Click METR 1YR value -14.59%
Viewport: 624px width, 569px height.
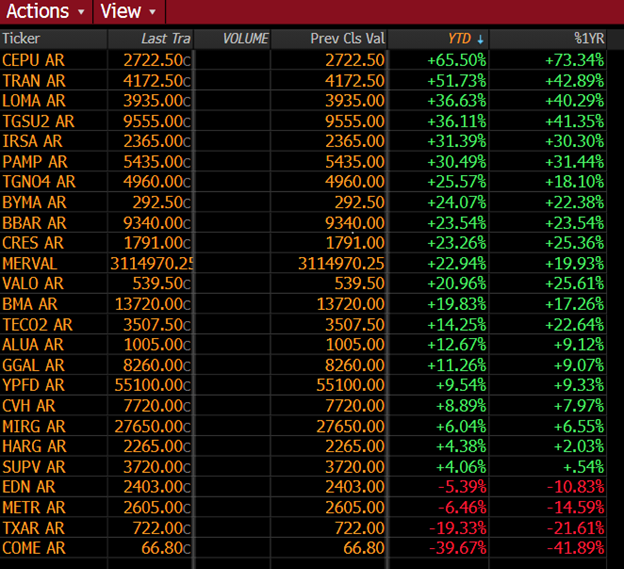(575, 508)
